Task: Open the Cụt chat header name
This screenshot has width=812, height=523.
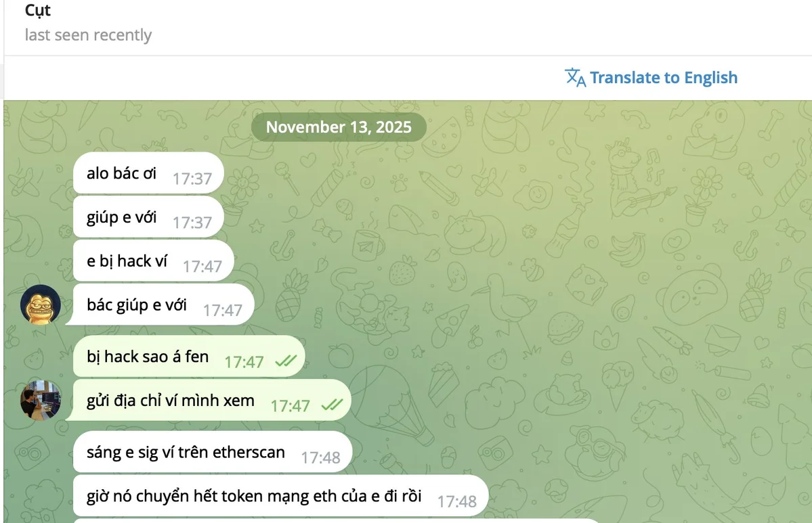Action: pyautogui.click(x=38, y=10)
